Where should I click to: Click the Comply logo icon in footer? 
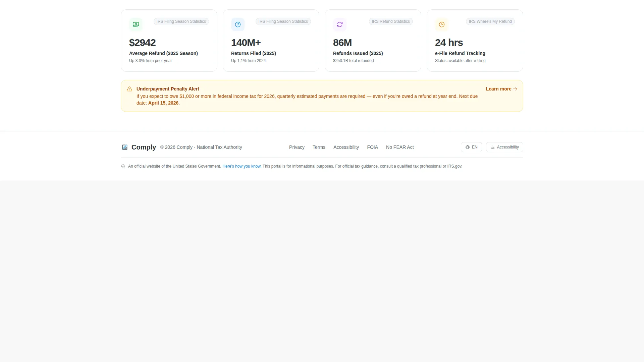pos(125,147)
